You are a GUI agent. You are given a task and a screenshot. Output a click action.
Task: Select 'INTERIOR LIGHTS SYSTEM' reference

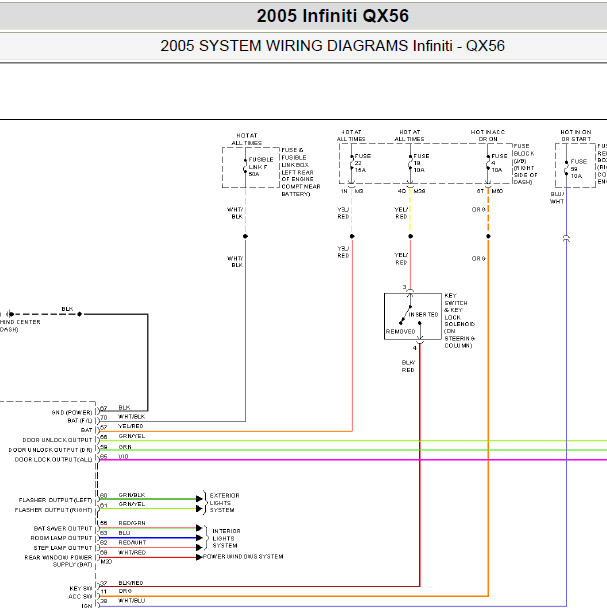pos(226,538)
